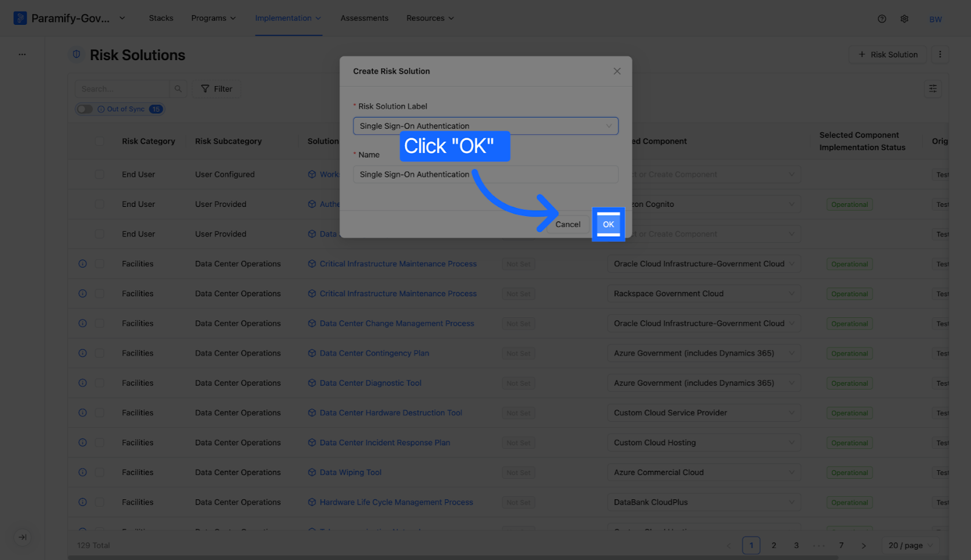
Task: Open table column settings icon
Action: [x=933, y=89]
